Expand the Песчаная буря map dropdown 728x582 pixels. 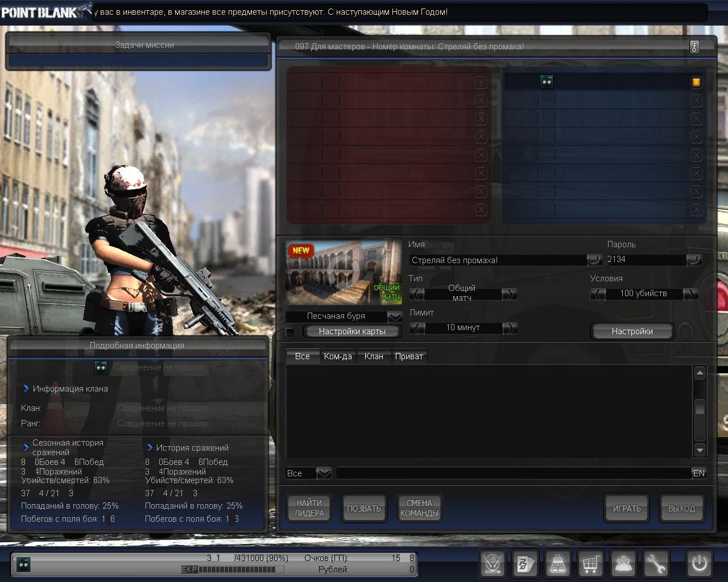click(x=395, y=317)
